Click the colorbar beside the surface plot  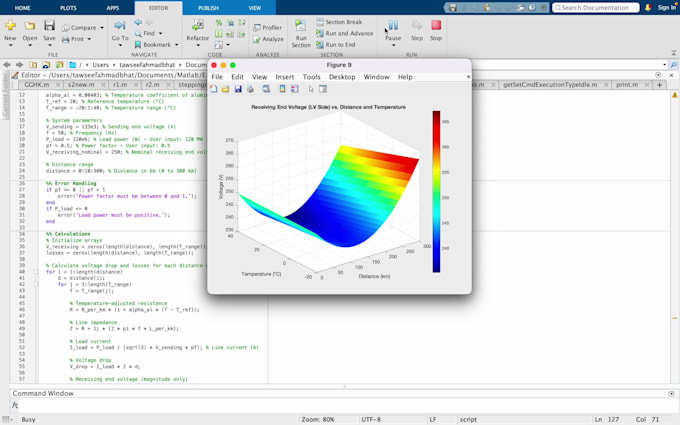[x=437, y=190]
